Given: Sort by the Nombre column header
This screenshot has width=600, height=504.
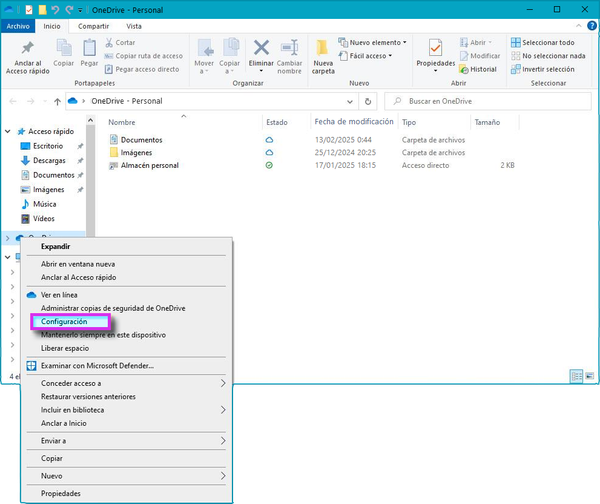Looking at the screenshot, I should click(x=122, y=122).
